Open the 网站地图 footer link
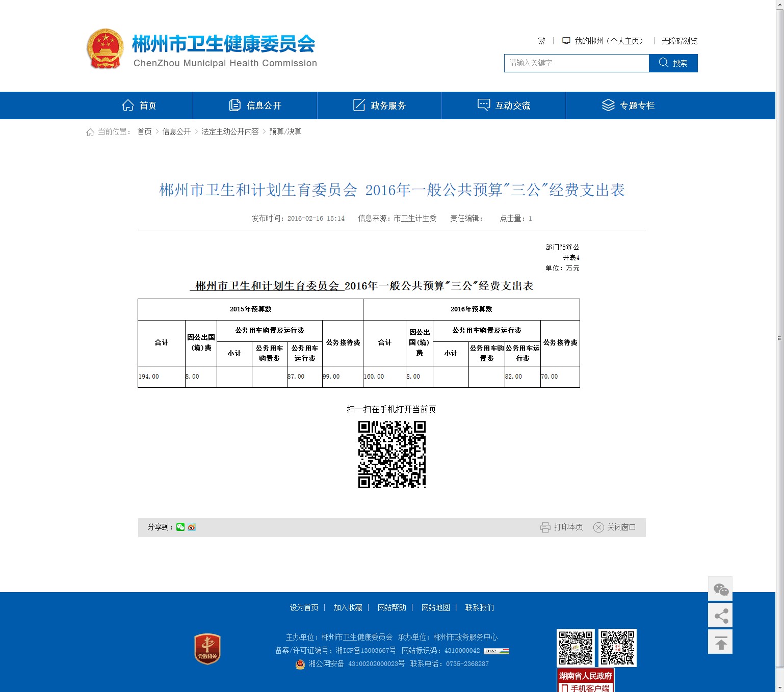Viewport: 784px width, 692px height. (436, 607)
